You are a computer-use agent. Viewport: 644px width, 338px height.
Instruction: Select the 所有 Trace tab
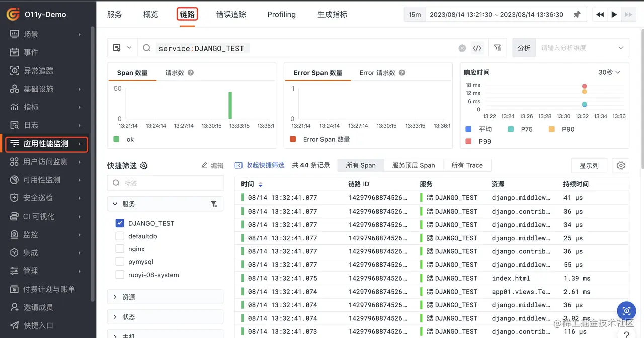[467, 165]
